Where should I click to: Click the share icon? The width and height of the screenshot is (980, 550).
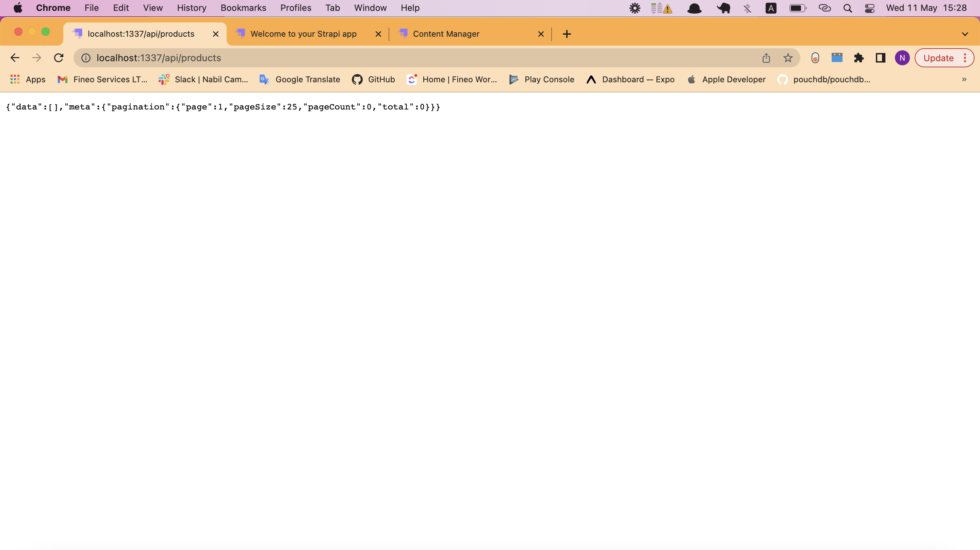766,58
